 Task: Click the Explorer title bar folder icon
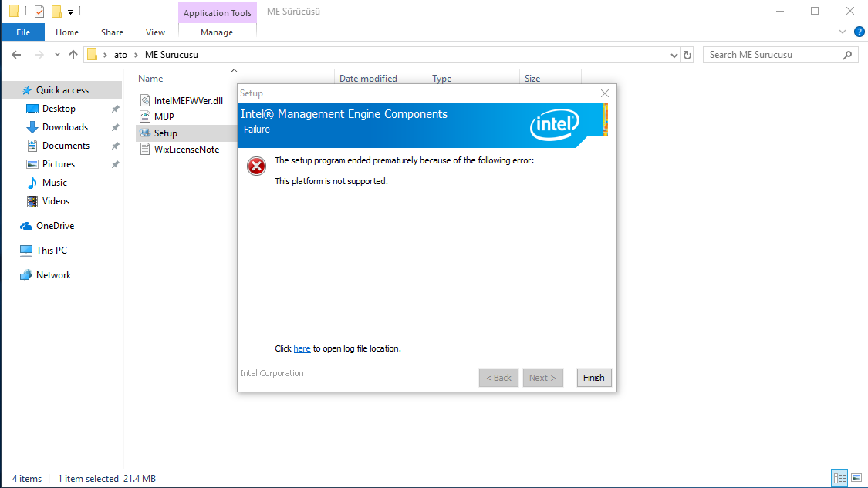pyautogui.click(x=14, y=11)
